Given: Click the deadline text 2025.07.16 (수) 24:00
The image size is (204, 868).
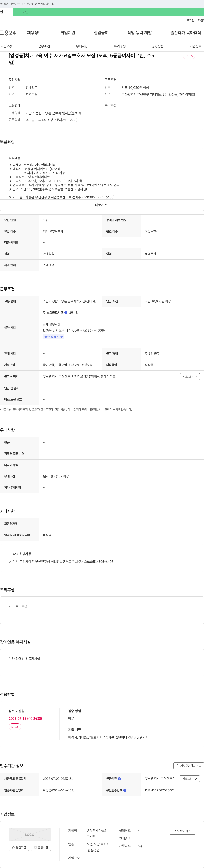Looking at the screenshot, I should tap(25, 718).
